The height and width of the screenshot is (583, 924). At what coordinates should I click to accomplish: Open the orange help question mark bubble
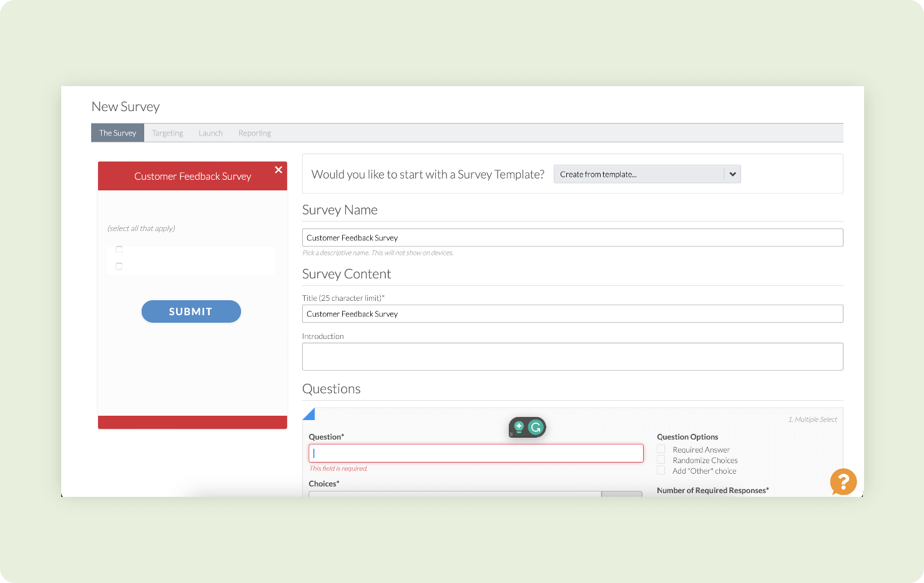coord(843,482)
